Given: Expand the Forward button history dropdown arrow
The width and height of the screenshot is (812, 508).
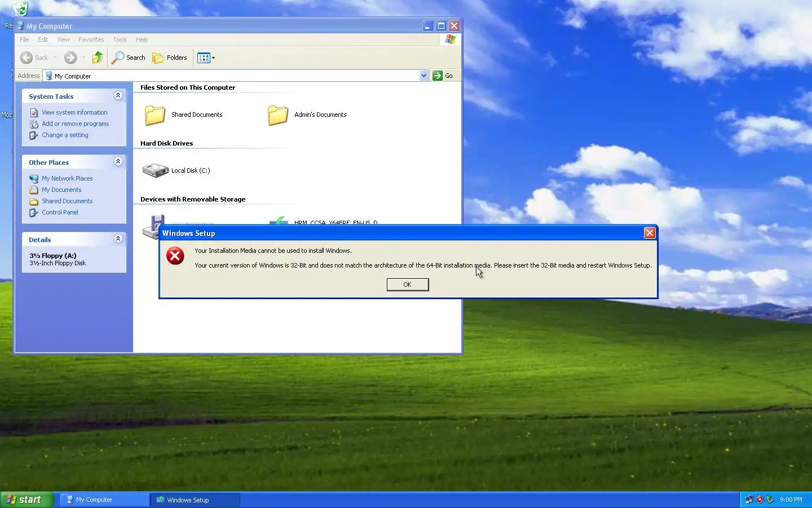Looking at the screenshot, I should (x=83, y=58).
